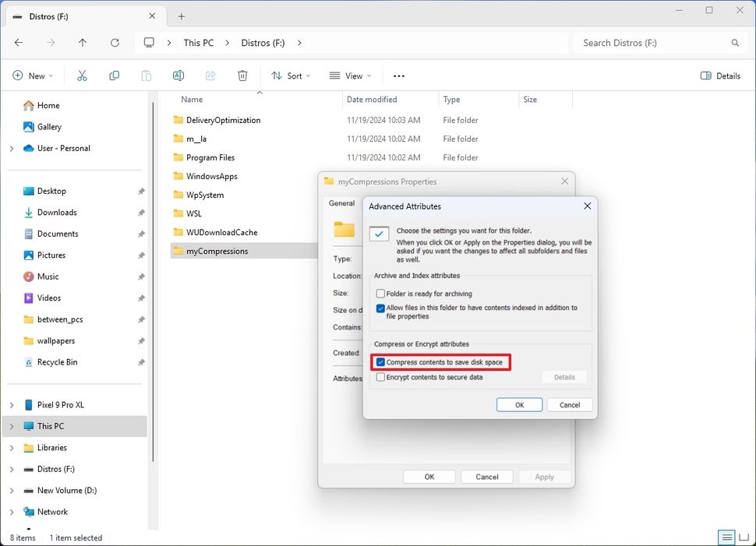The width and height of the screenshot is (756, 546).
Task: Switch to details view using the status bar icon
Action: tap(726, 537)
